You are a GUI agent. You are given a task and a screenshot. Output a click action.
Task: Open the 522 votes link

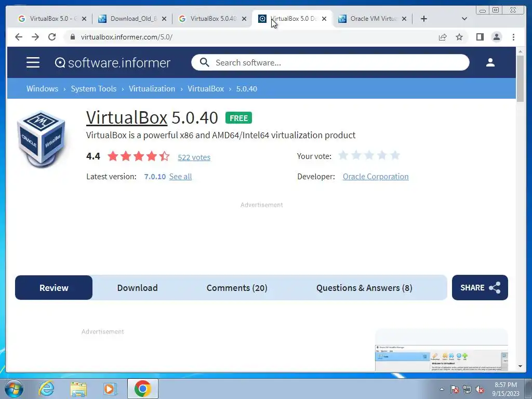pyautogui.click(x=194, y=157)
